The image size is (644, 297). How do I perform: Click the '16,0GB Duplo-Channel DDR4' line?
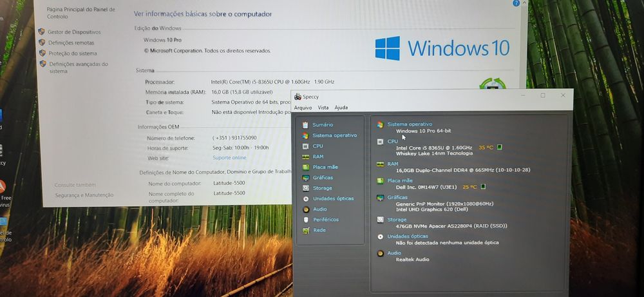click(x=463, y=169)
